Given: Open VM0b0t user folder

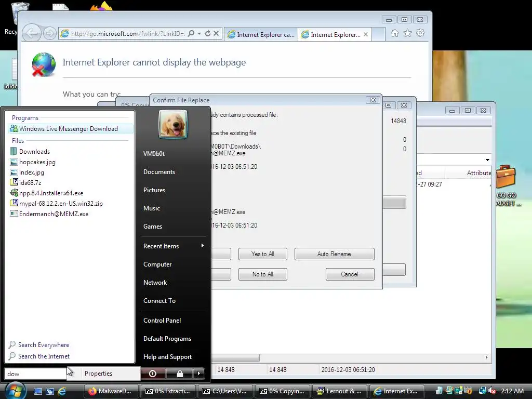Looking at the screenshot, I should 154,154.
